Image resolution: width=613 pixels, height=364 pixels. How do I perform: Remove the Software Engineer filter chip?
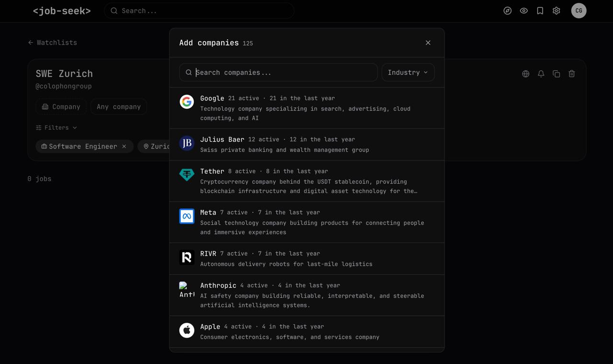[x=124, y=147]
